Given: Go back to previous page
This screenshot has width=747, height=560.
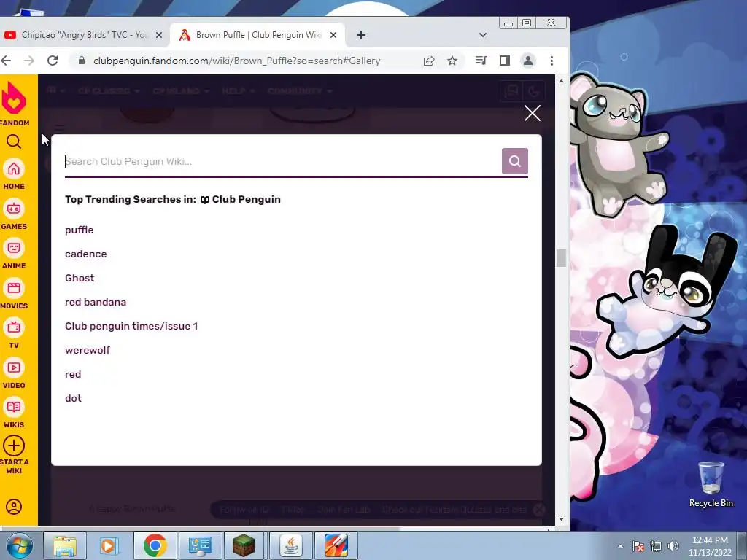Looking at the screenshot, I should 6,61.
